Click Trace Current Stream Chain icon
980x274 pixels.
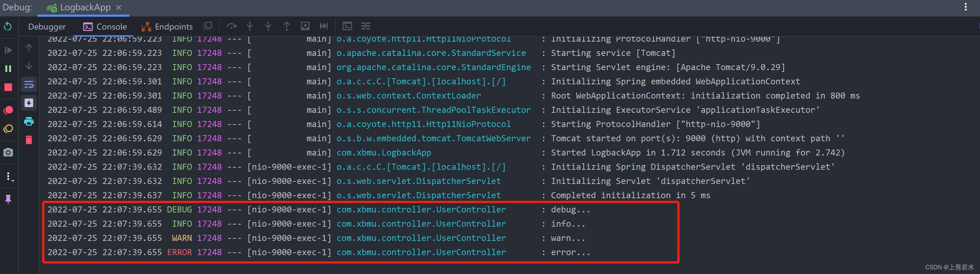pos(365,26)
